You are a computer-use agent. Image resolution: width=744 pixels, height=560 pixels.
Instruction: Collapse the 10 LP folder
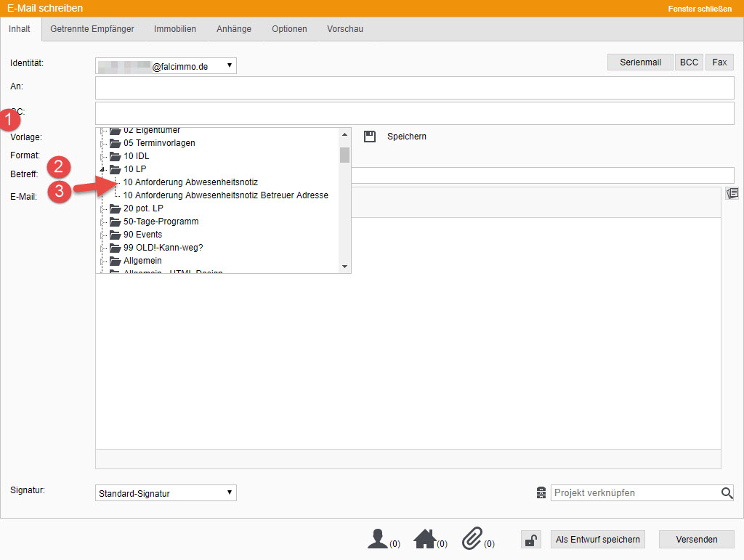102,169
